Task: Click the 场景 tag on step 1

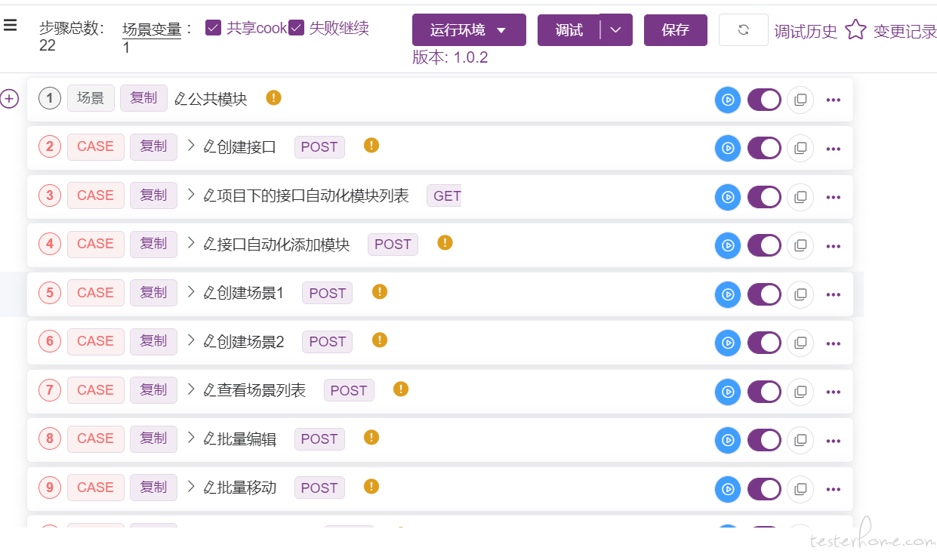Action: pos(91,98)
